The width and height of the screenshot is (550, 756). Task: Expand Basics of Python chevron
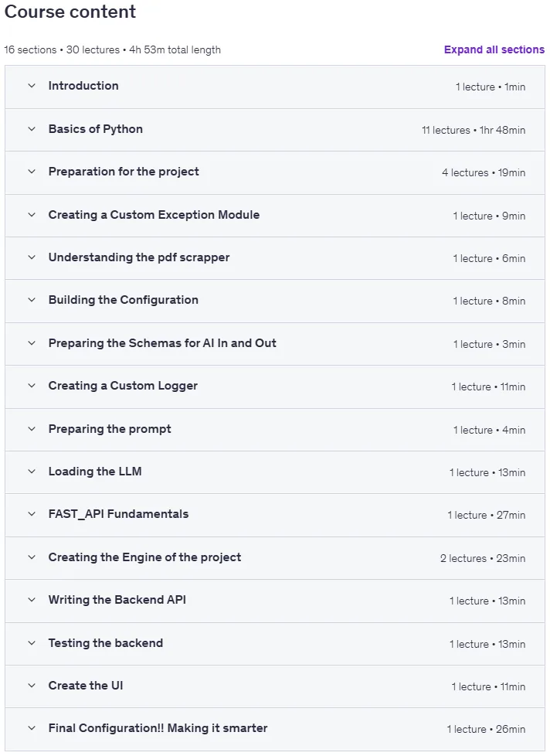tap(32, 129)
